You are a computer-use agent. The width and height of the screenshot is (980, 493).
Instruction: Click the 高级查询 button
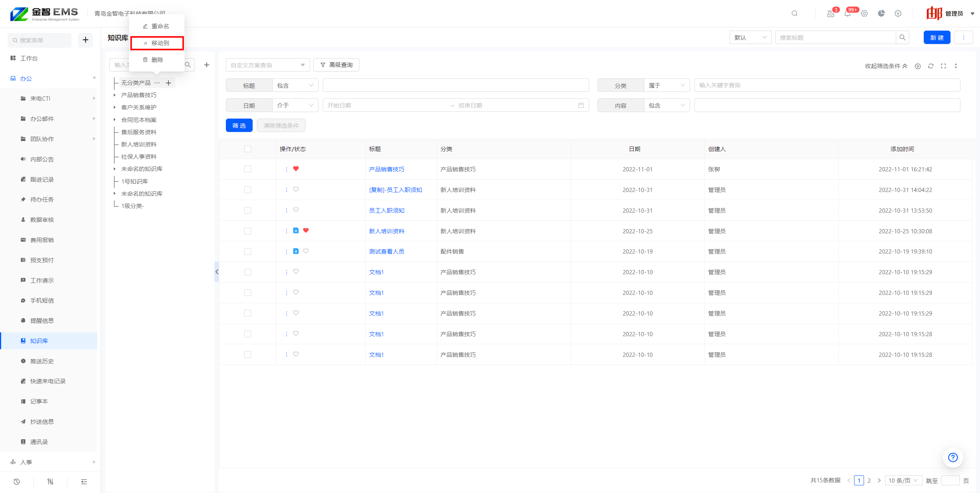(336, 65)
